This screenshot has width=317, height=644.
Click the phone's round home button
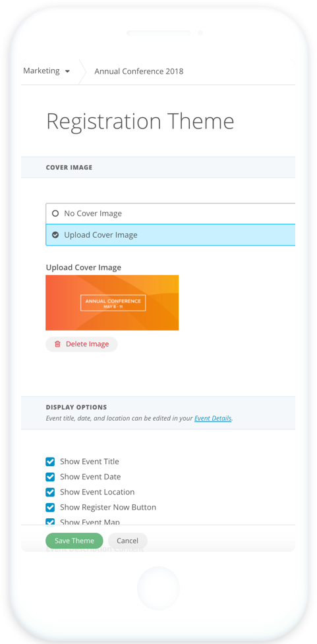tap(158, 588)
